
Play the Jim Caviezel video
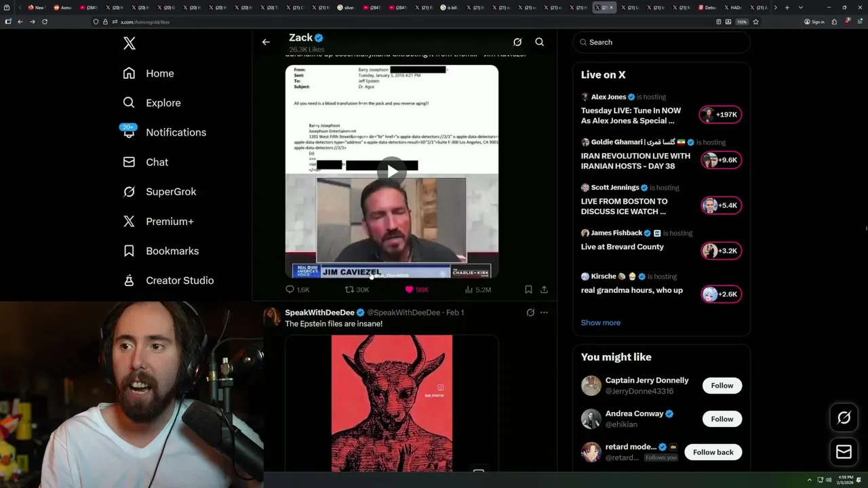[x=392, y=171]
